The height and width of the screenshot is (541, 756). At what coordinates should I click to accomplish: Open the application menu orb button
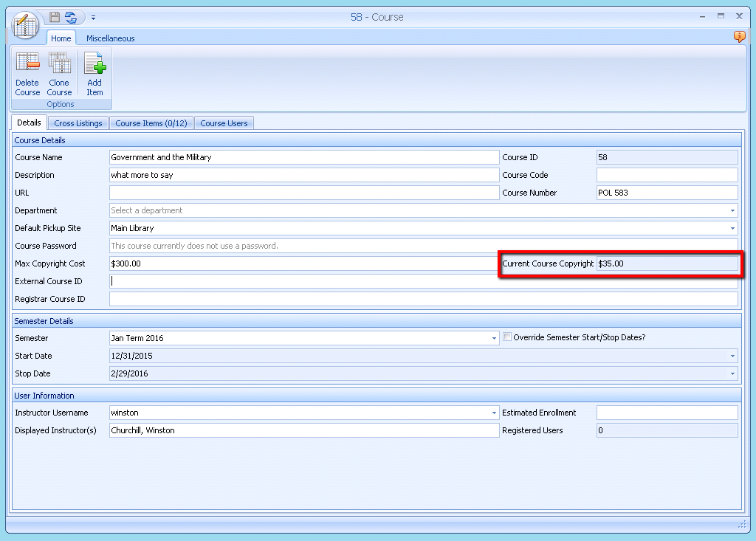pos(26,26)
